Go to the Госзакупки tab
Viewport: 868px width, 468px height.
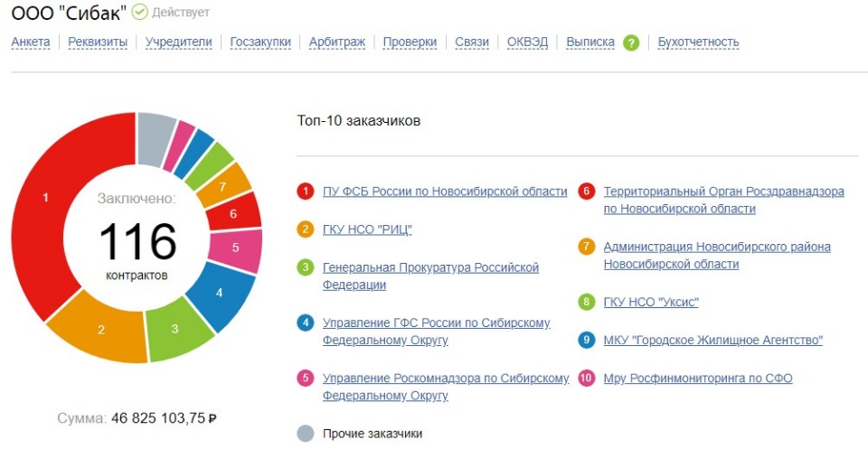point(260,42)
